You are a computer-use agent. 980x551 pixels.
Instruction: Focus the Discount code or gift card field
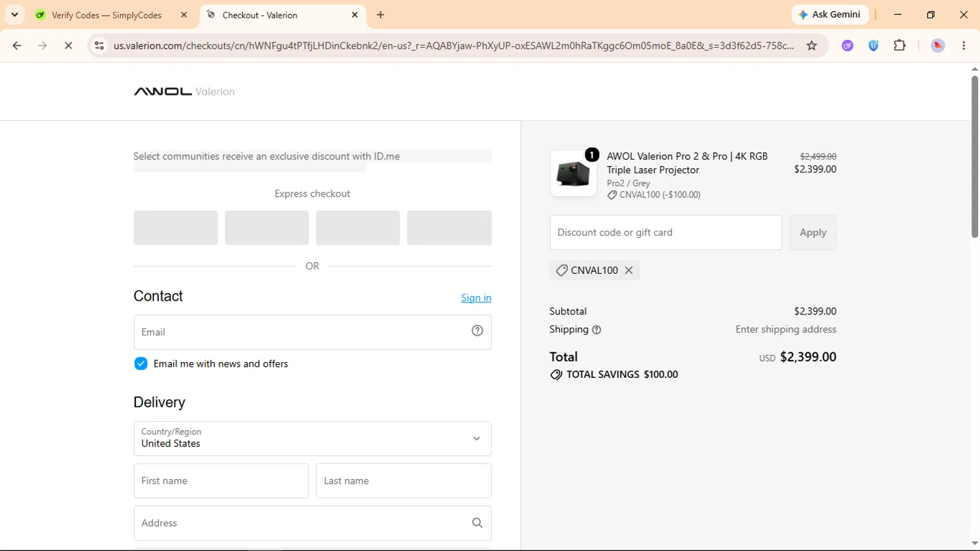tap(666, 233)
